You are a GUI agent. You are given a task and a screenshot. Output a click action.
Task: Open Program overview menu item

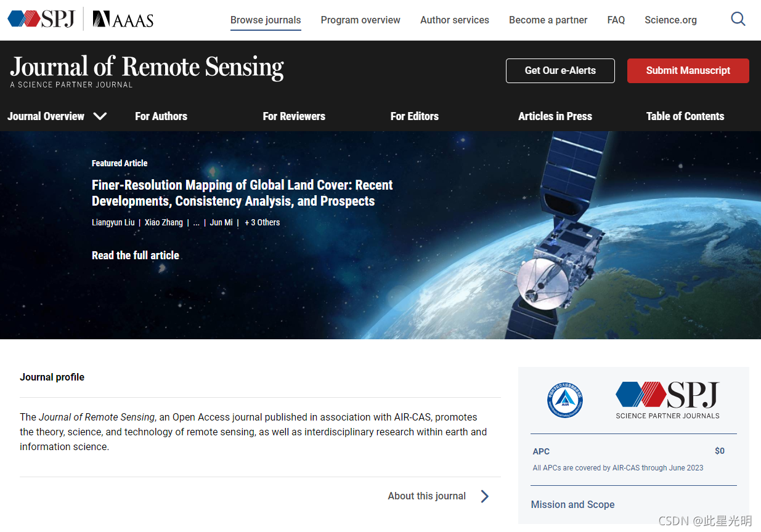coord(360,20)
